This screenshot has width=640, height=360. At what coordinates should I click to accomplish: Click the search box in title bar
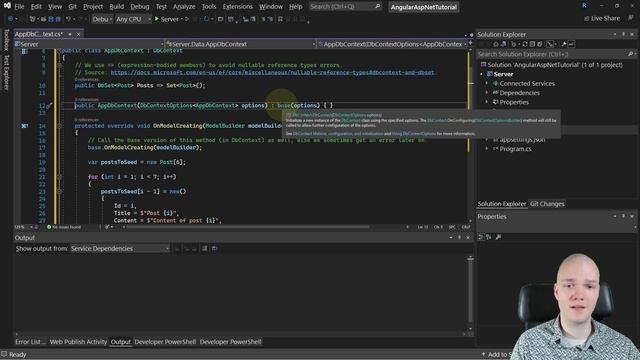(345, 7)
